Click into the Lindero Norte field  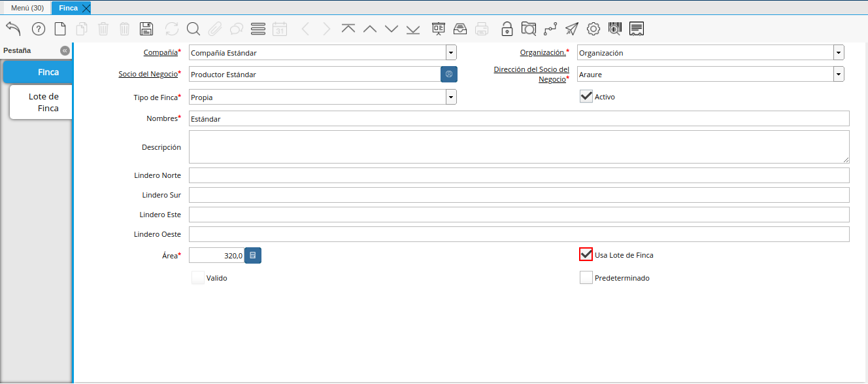click(x=519, y=175)
